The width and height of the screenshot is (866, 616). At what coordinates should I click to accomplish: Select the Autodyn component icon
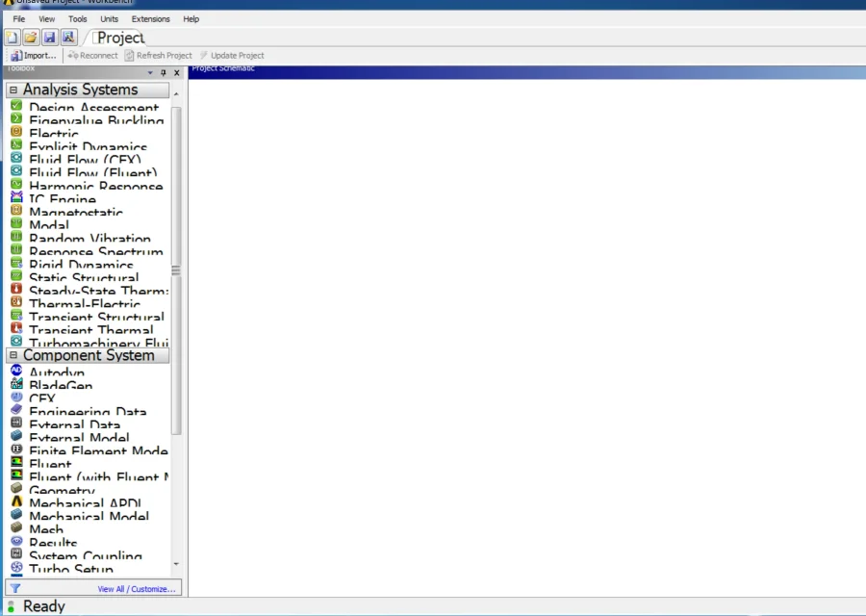(16, 372)
